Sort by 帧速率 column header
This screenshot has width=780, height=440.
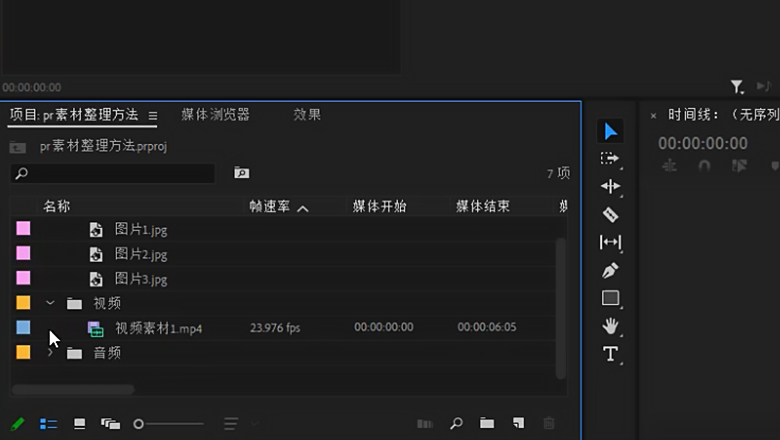point(270,206)
